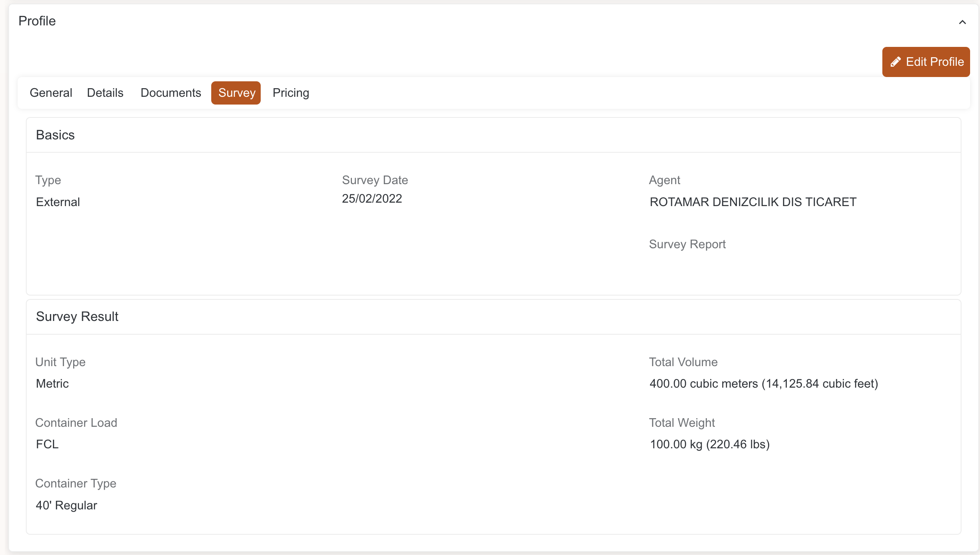
Task: Select the survey date 25/02/2022
Action: [x=372, y=199]
